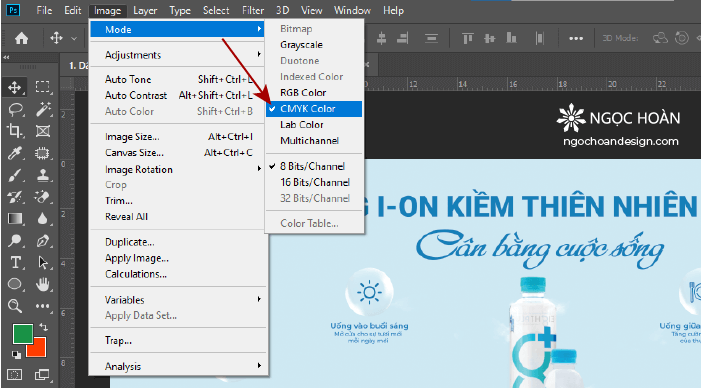This screenshot has width=701, height=388.
Task: Reset default foreground and background colors
Action: 16,355
